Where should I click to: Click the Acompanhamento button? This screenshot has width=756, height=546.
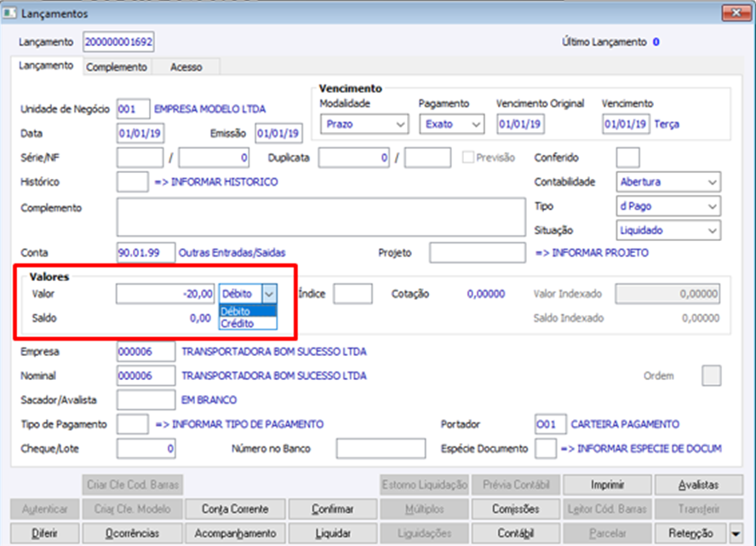click(x=235, y=533)
